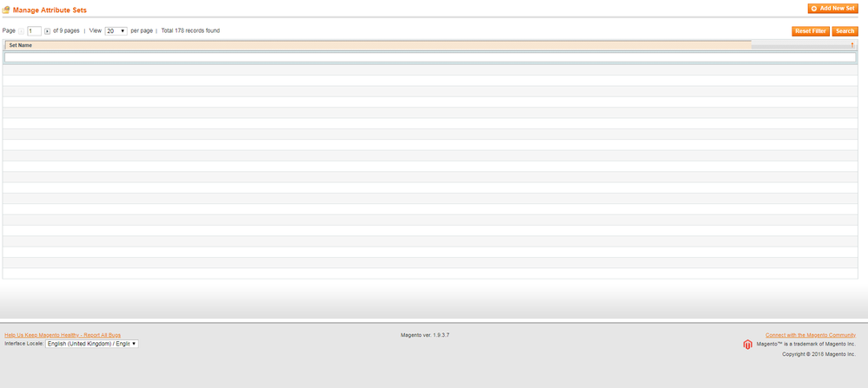The image size is (868, 388).
Task: Open the View per page dropdown
Action: pyautogui.click(x=116, y=30)
